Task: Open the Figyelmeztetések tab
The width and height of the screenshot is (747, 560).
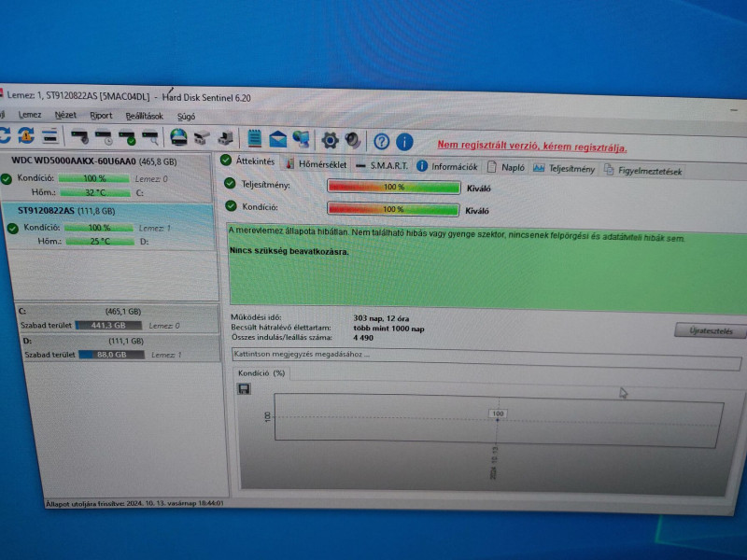Action: tap(643, 170)
